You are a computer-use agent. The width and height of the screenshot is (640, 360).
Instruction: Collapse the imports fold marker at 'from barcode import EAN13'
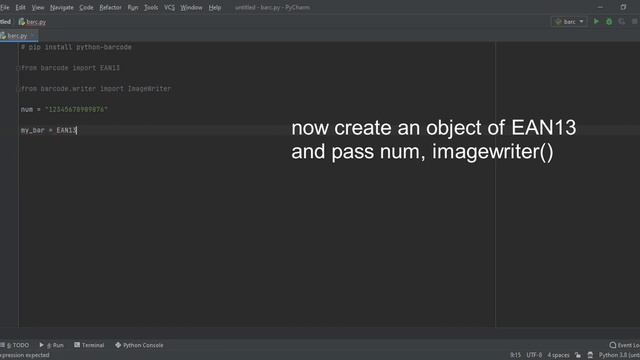[18, 68]
